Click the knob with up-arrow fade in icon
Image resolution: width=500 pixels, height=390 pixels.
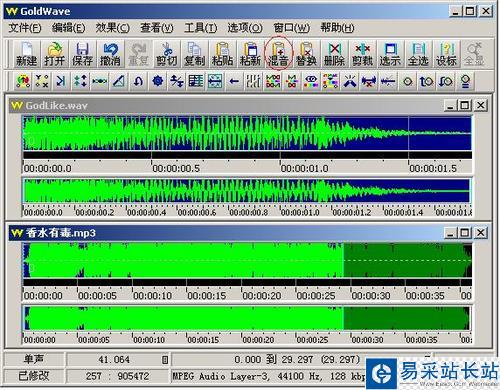pyautogui.click(x=427, y=81)
